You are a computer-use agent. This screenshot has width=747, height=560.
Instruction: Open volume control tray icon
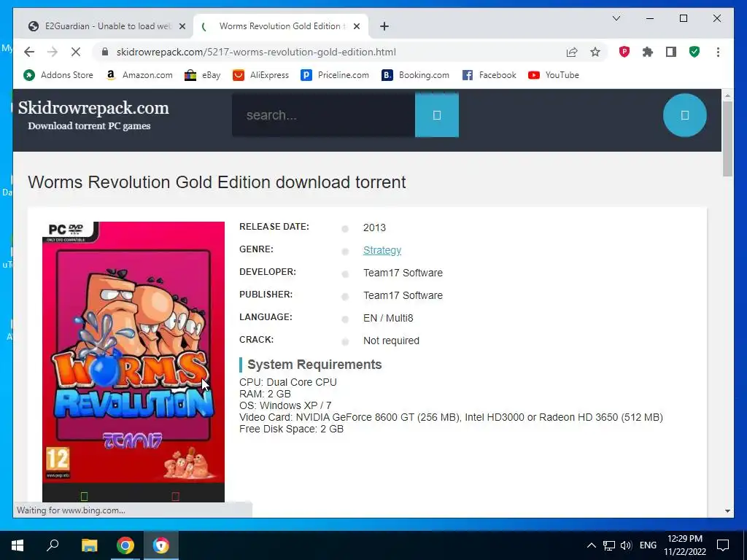point(626,545)
